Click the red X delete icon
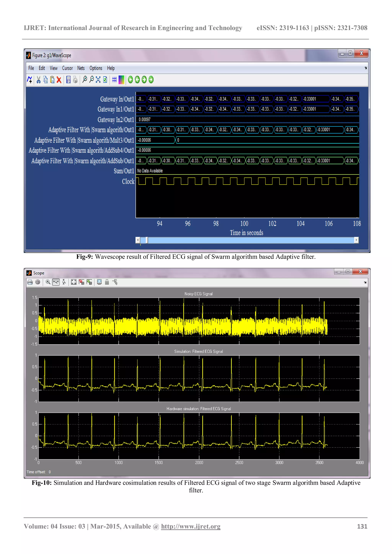The width and height of the screenshot is (392, 554). click(59, 80)
